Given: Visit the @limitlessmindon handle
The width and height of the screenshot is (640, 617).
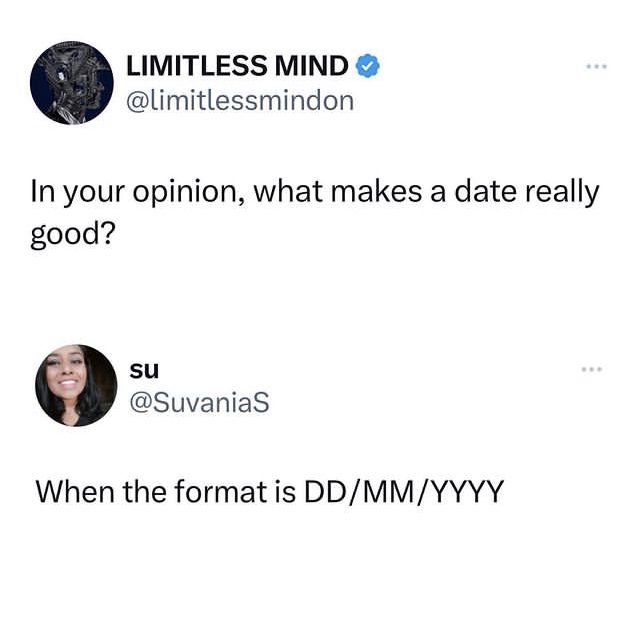Looking at the screenshot, I should pyautogui.click(x=240, y=101).
